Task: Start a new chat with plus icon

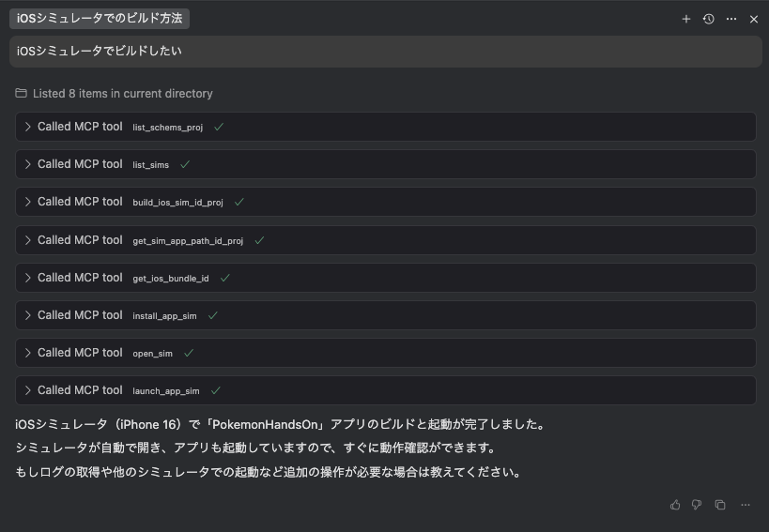Action: tap(686, 19)
